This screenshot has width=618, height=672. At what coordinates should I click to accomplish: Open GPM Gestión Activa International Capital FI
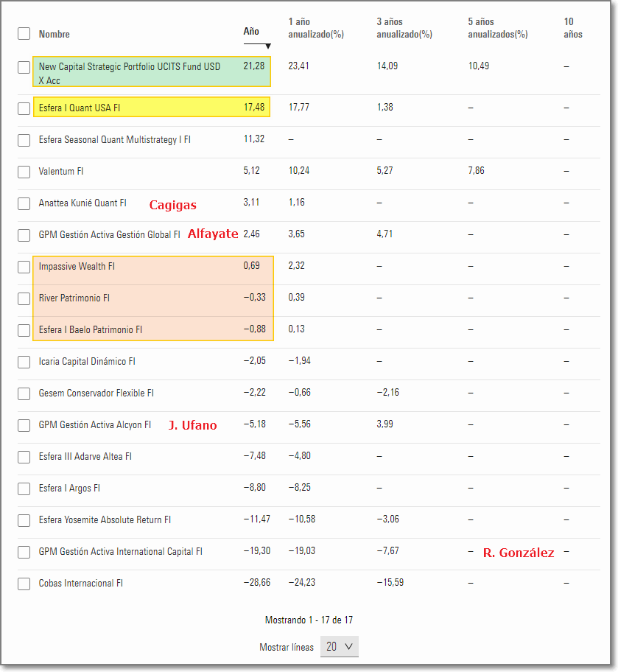pos(120,552)
